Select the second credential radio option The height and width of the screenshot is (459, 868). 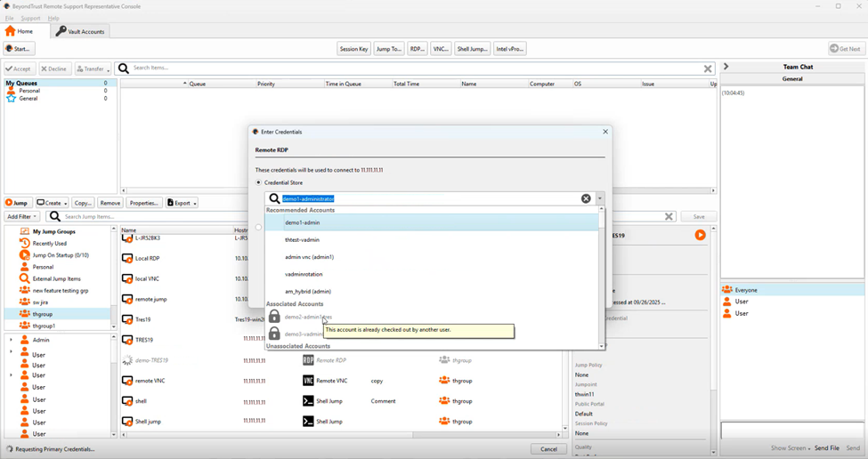pos(259,228)
